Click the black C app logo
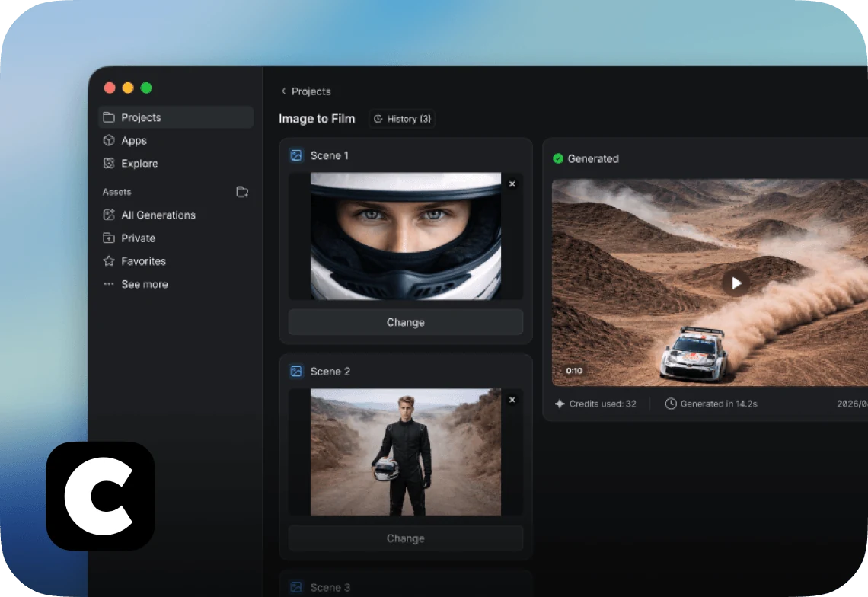868x597 pixels. 101,496
